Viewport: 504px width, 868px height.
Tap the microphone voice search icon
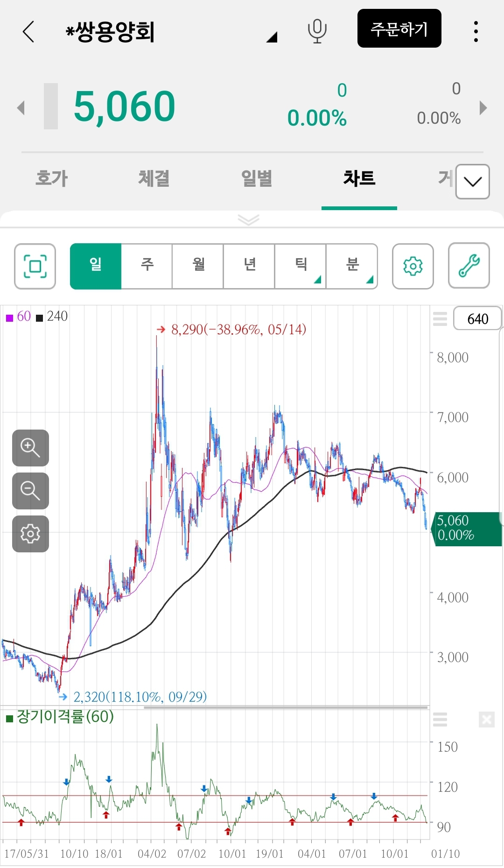[x=317, y=31]
